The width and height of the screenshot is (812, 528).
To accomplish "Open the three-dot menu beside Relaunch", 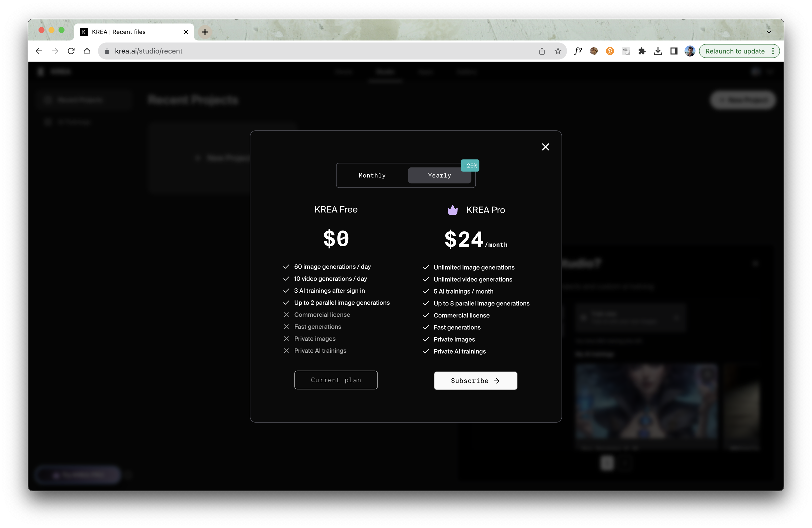I will (x=773, y=51).
